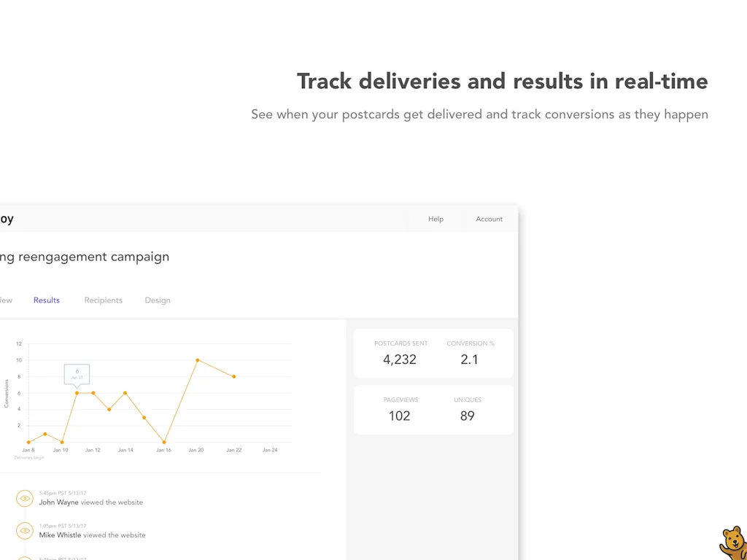
Task: Click the Conversions y-axis label
Action: 6,393
